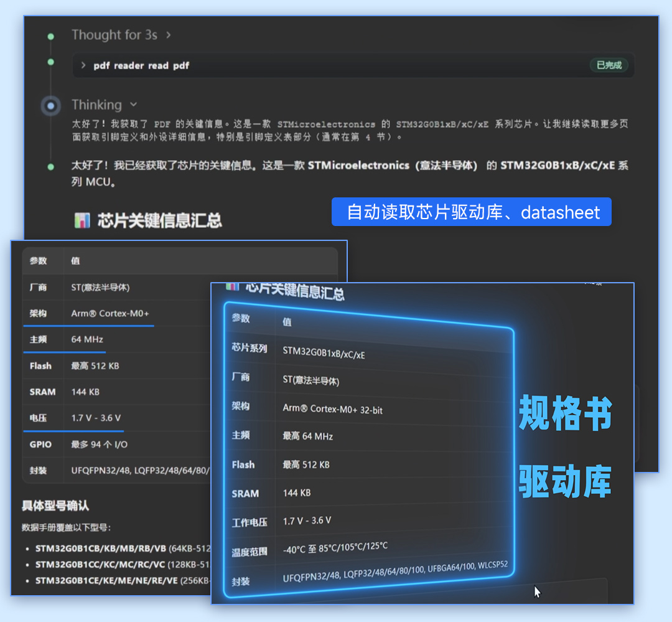Expand the 'pdf reader read pdf' tool call arrow
This screenshot has height=622, width=672.
83,65
